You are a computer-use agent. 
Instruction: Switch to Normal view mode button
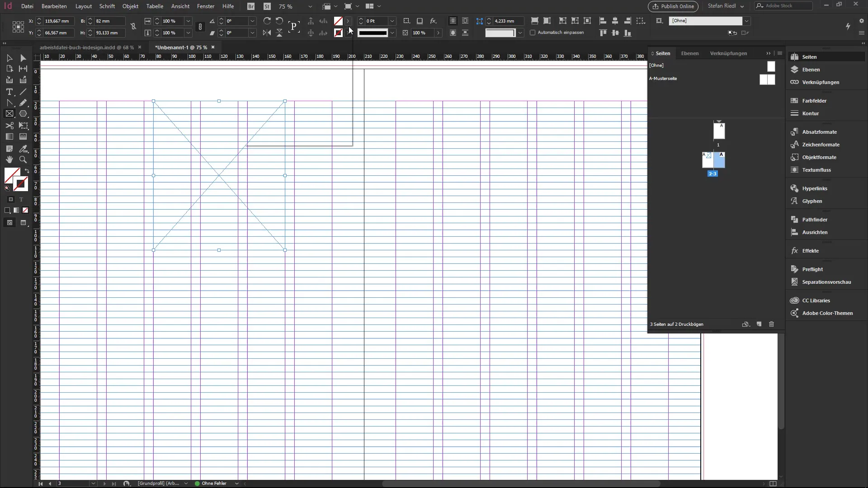coord(9,223)
